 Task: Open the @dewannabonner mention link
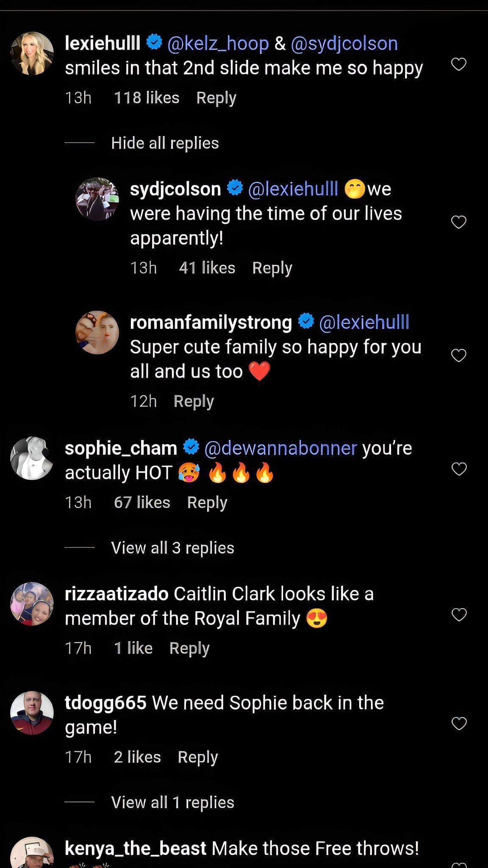coord(280,448)
